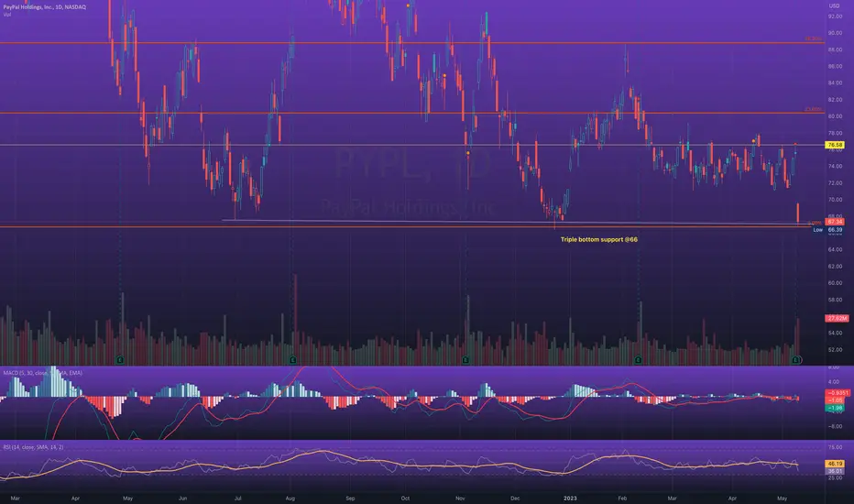Click the 70.00 price axis label
854x504 pixels.
pyautogui.click(x=835, y=200)
